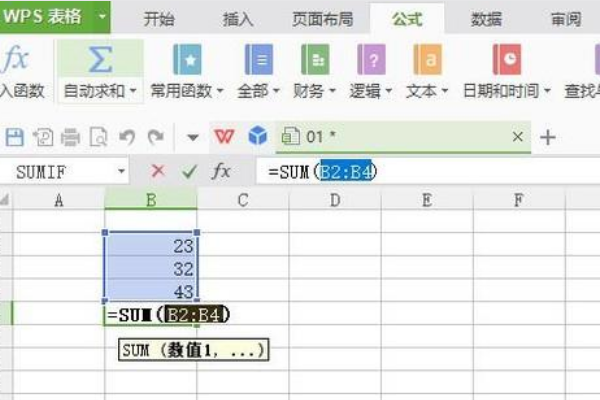Go to the 数据 tab
Viewport: 600px width, 400px height.
(486, 19)
